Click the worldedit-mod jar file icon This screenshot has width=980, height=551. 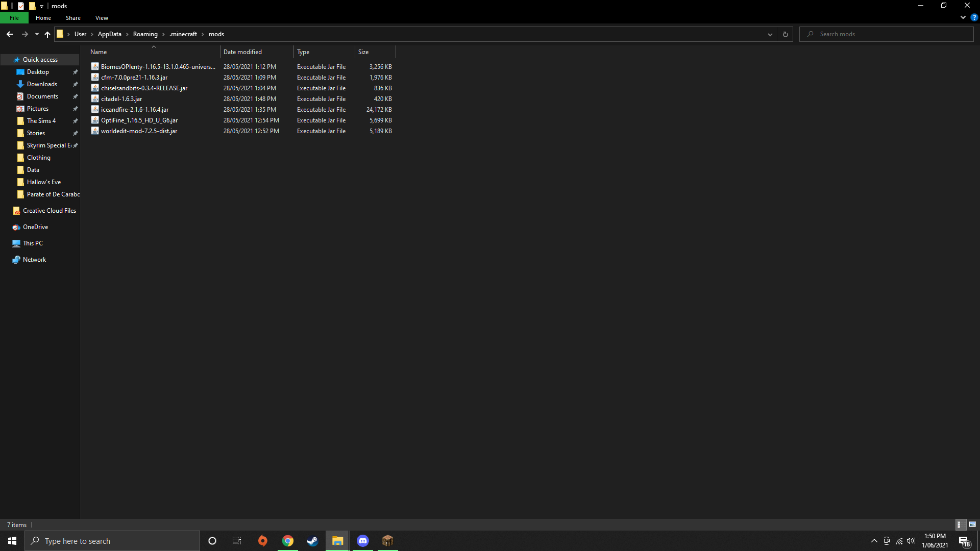coord(95,131)
